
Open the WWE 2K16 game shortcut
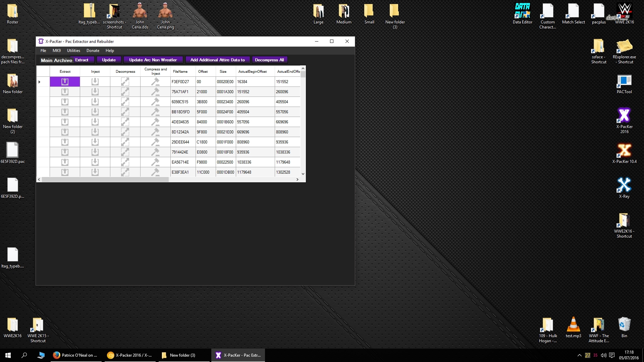(624, 13)
